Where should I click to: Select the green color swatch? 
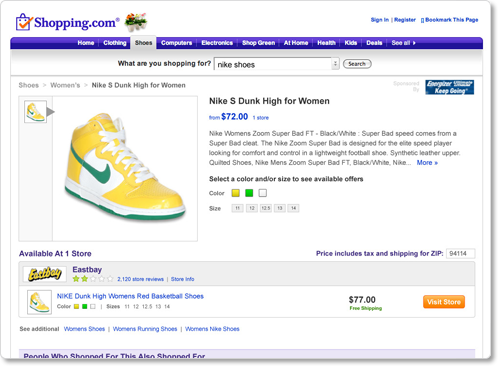coord(249,193)
